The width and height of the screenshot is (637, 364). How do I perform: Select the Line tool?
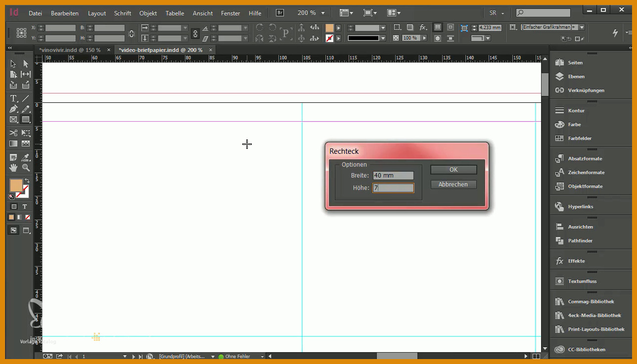(26, 98)
